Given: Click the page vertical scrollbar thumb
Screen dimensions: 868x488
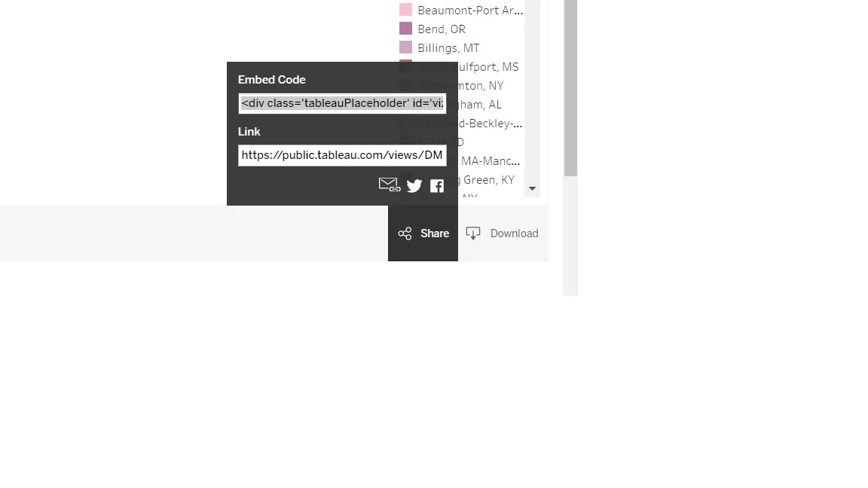Looking at the screenshot, I should coord(570,88).
